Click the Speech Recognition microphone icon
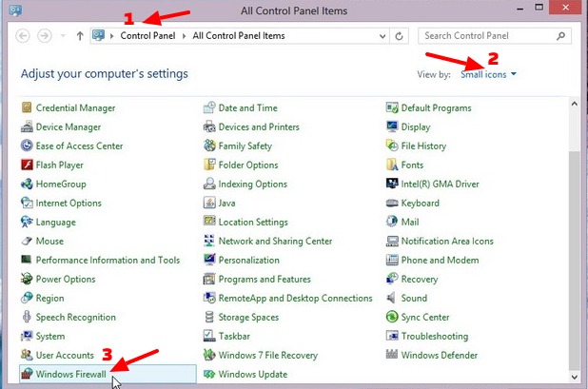 (x=27, y=317)
